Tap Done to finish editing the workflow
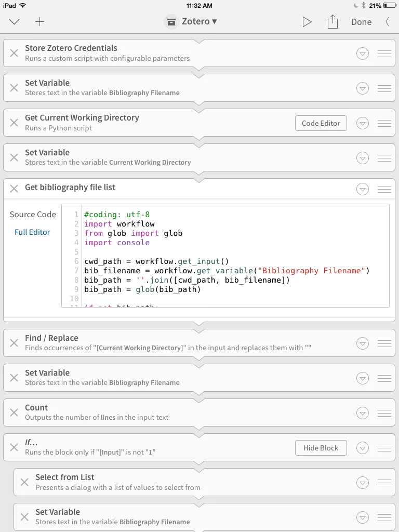Viewport: 399px width, 532px height. [362, 22]
